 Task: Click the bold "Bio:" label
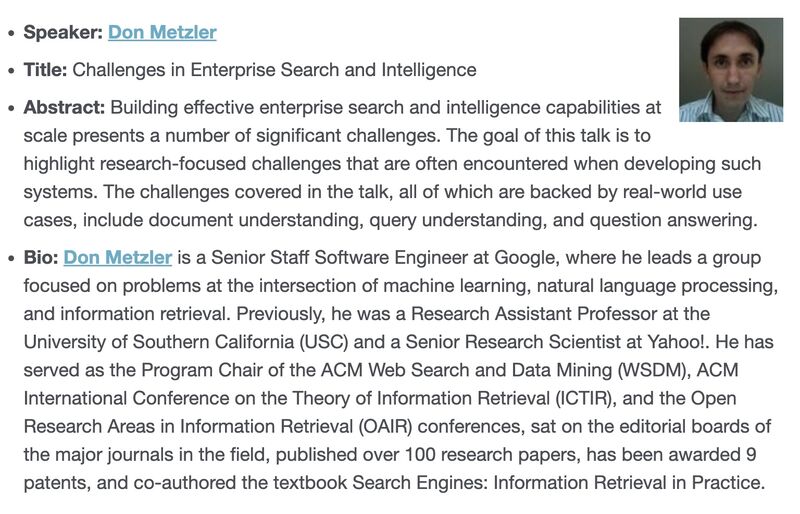tap(41, 258)
